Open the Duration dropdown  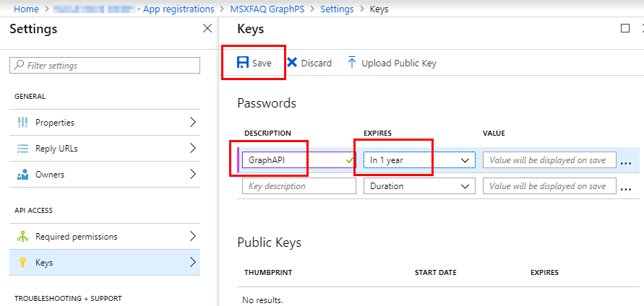(419, 185)
